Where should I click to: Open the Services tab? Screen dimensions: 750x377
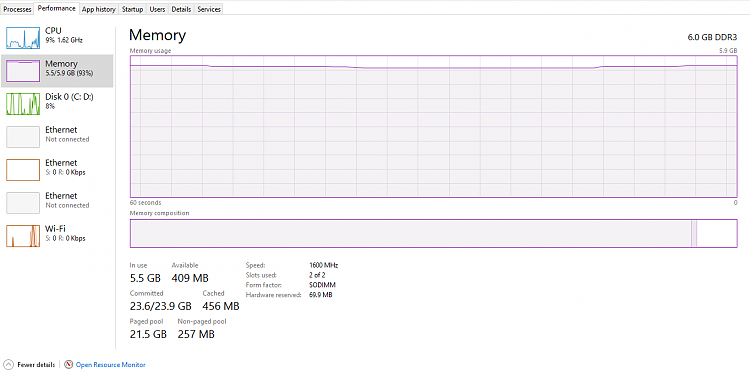click(209, 9)
